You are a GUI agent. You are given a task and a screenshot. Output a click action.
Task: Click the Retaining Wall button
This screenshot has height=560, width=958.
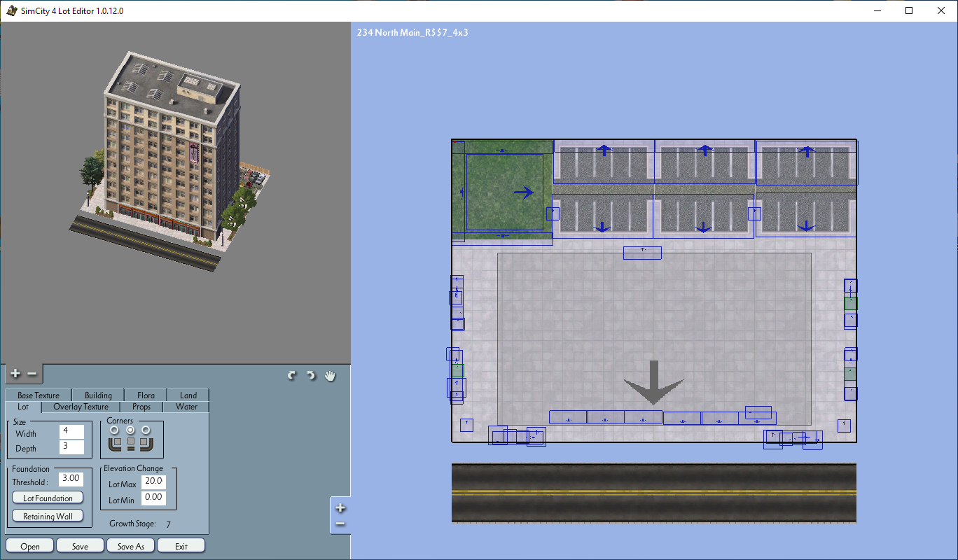48,516
